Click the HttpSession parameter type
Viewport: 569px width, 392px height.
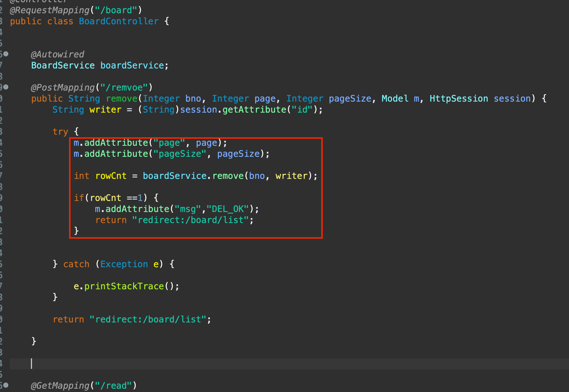[x=459, y=99]
